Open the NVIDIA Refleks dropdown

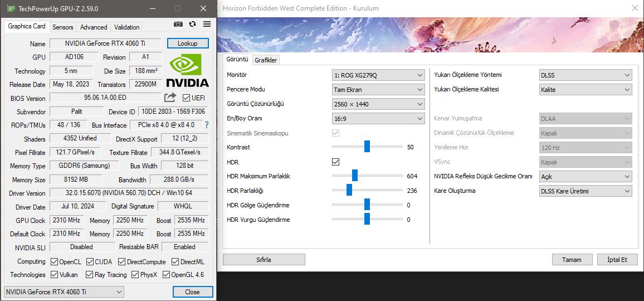[586, 176]
